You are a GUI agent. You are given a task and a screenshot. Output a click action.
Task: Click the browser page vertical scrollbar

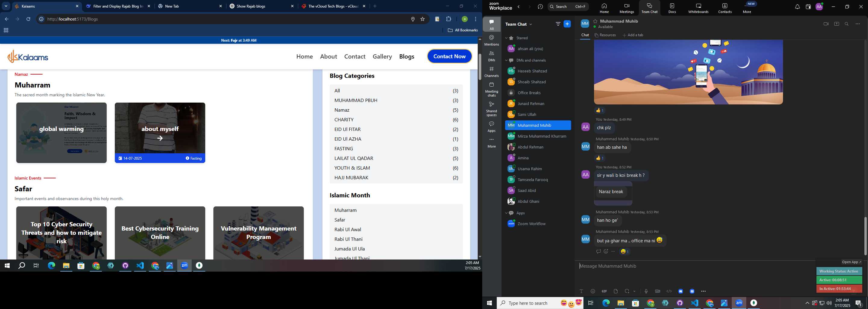click(480, 66)
